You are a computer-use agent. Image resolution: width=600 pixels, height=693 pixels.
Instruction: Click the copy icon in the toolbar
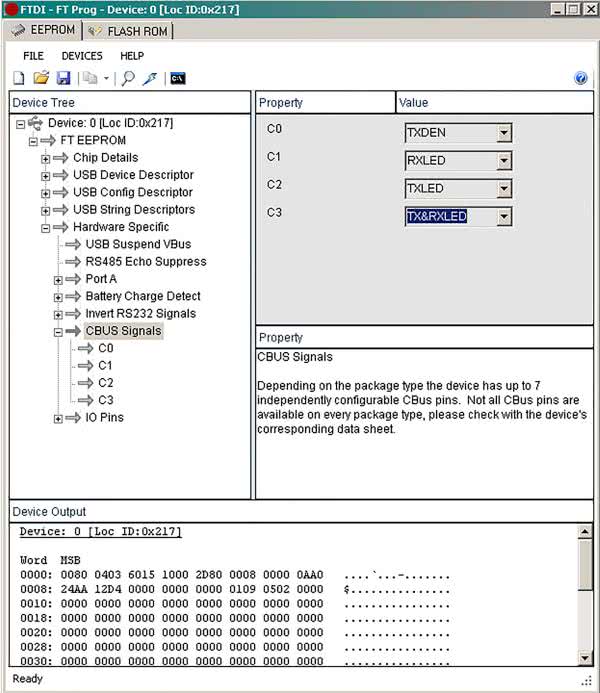(x=90, y=78)
